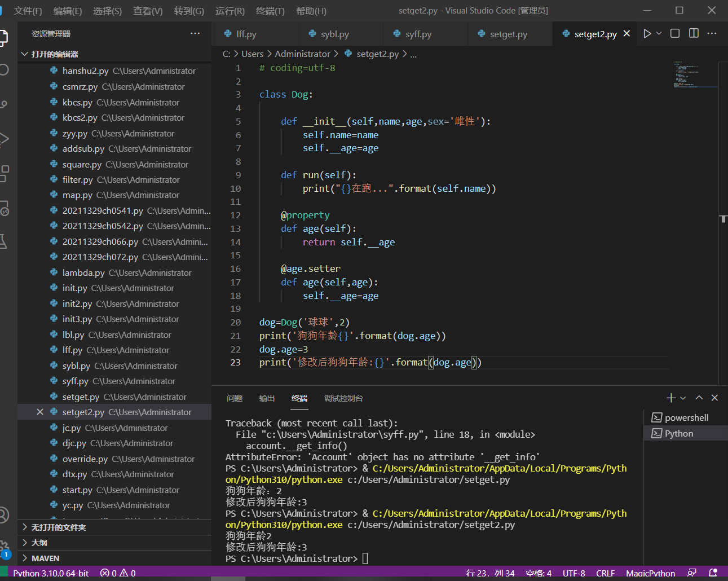This screenshot has height=581, width=728.
Task: Run the Python file with play icon
Action: point(647,34)
